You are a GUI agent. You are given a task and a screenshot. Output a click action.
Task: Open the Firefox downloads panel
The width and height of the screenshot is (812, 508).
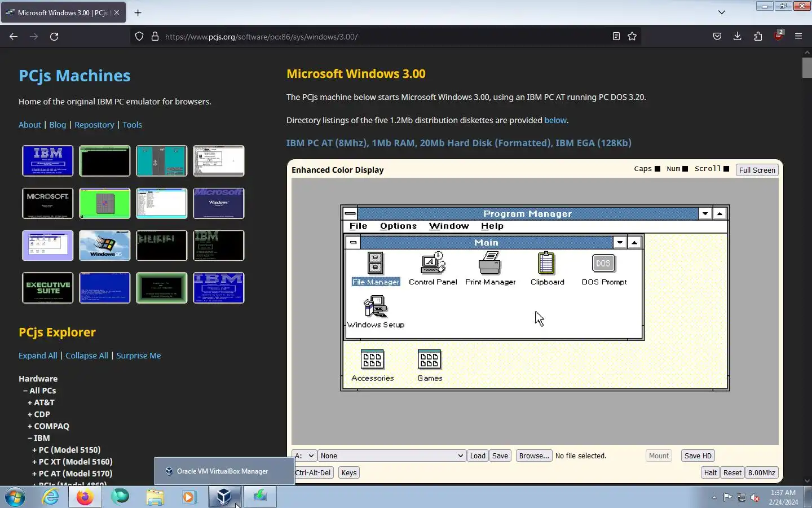[737, 37]
